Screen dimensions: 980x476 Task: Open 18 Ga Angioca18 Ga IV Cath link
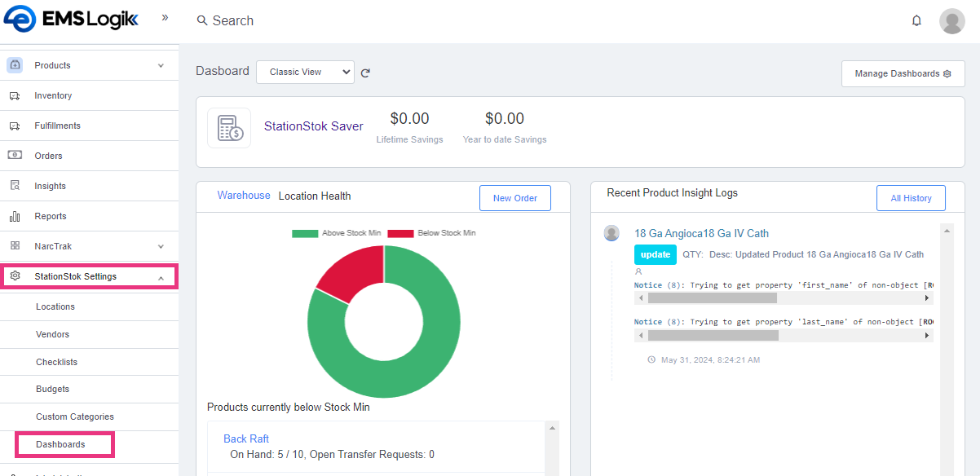[701, 233]
